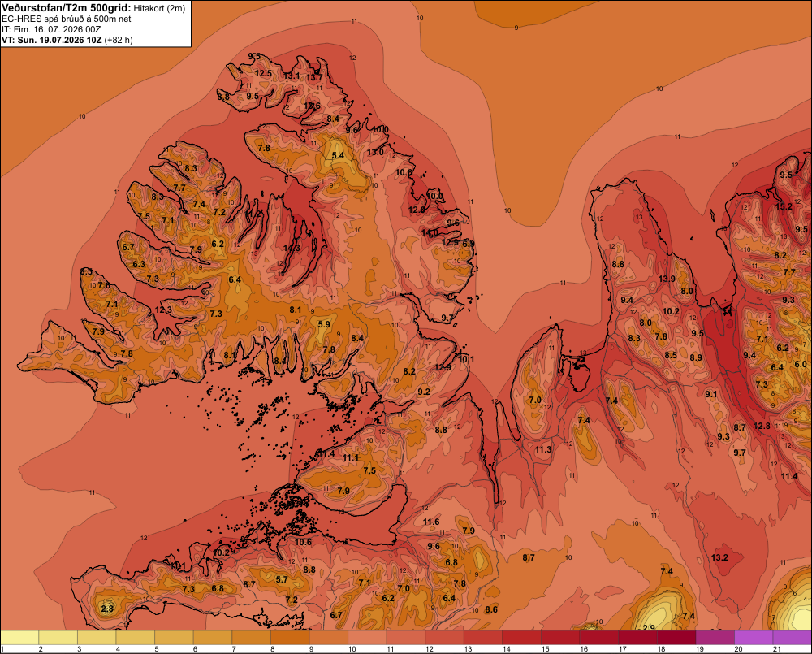Click the 11.6 temperature value

pyautogui.click(x=431, y=522)
